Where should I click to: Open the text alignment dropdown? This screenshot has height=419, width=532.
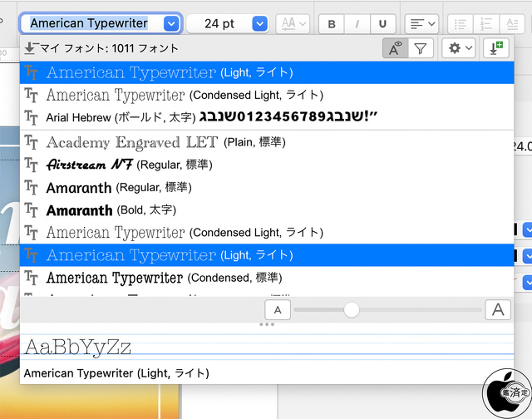click(421, 24)
